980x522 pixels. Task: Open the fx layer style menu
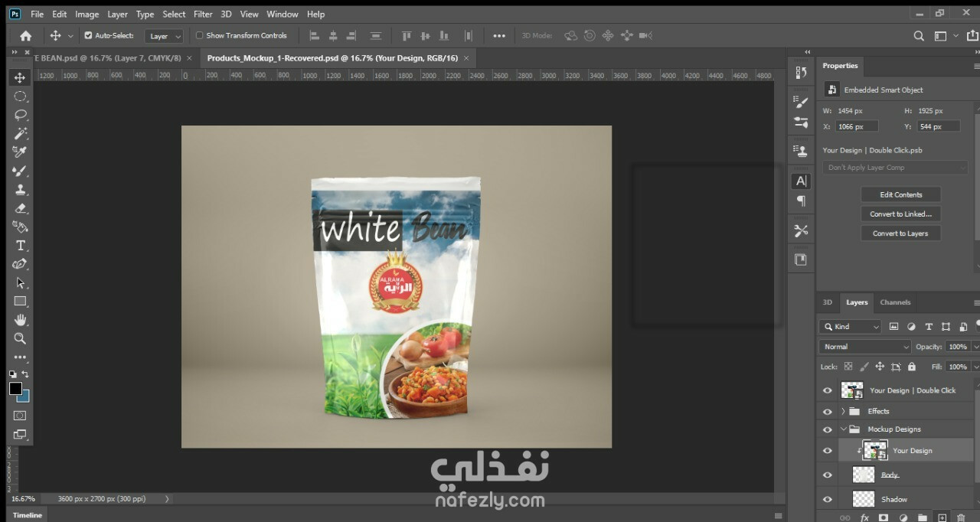(864, 517)
